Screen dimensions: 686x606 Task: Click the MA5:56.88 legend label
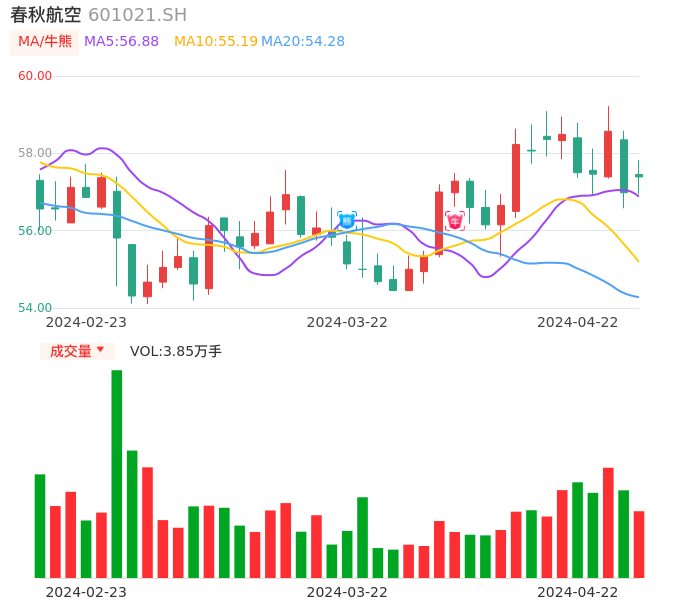point(121,42)
